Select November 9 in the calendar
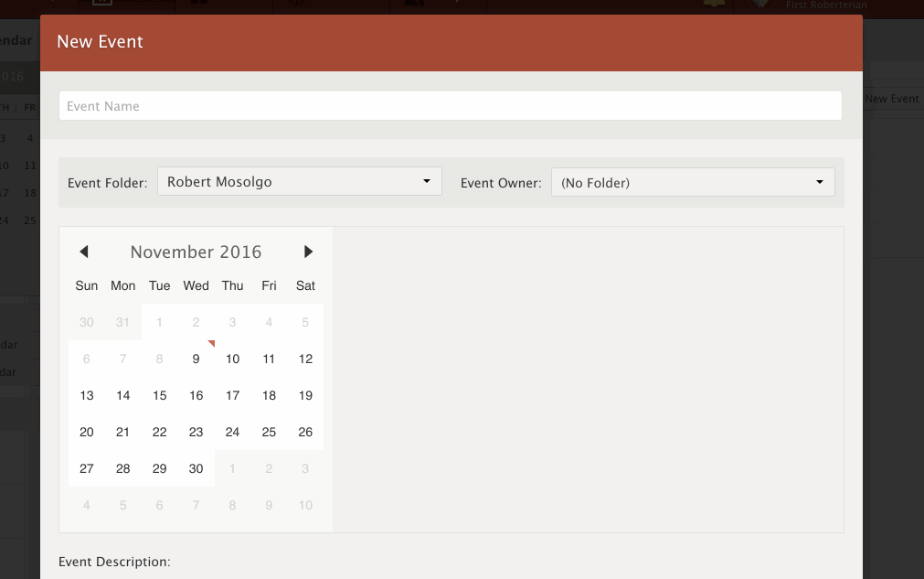The height and width of the screenshot is (579, 924). click(196, 359)
